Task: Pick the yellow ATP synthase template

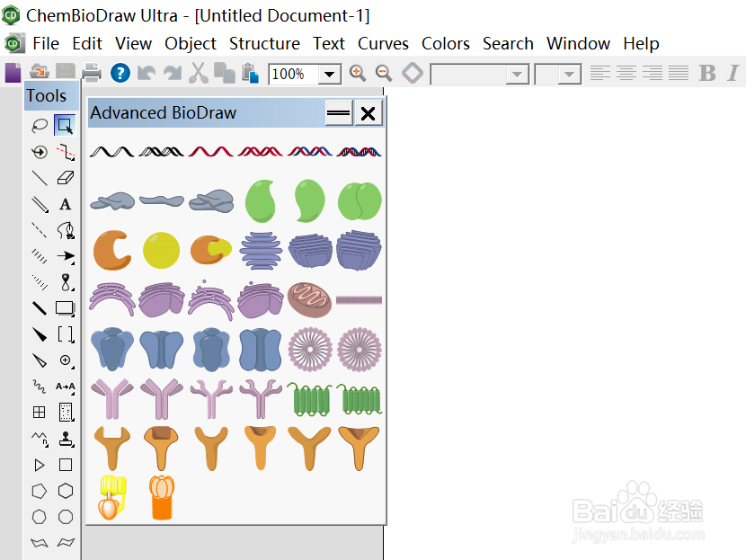Action: click(111, 497)
